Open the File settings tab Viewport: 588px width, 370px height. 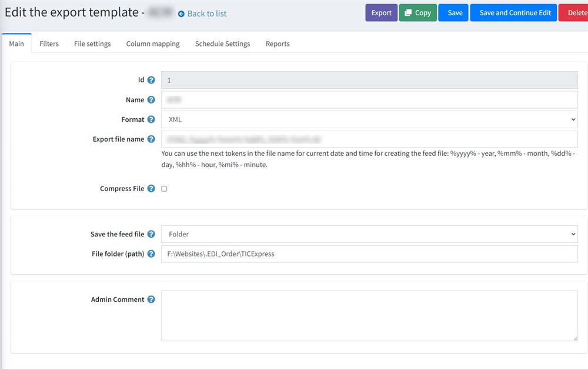92,44
